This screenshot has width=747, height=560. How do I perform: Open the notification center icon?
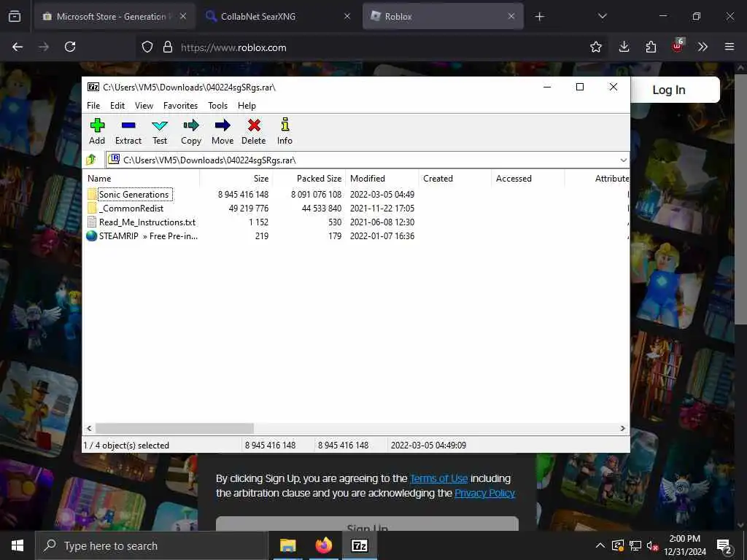[724, 546]
